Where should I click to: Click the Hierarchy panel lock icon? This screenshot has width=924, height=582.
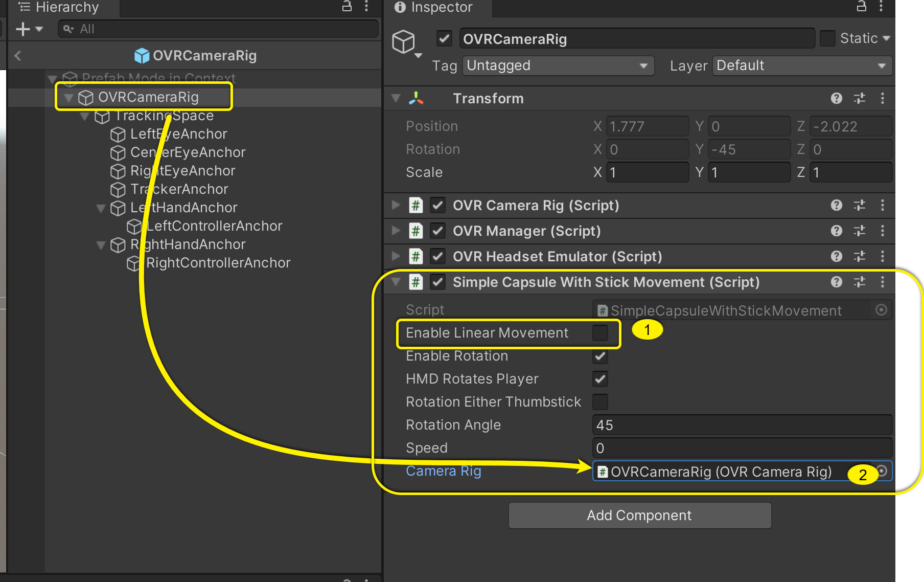tap(347, 6)
